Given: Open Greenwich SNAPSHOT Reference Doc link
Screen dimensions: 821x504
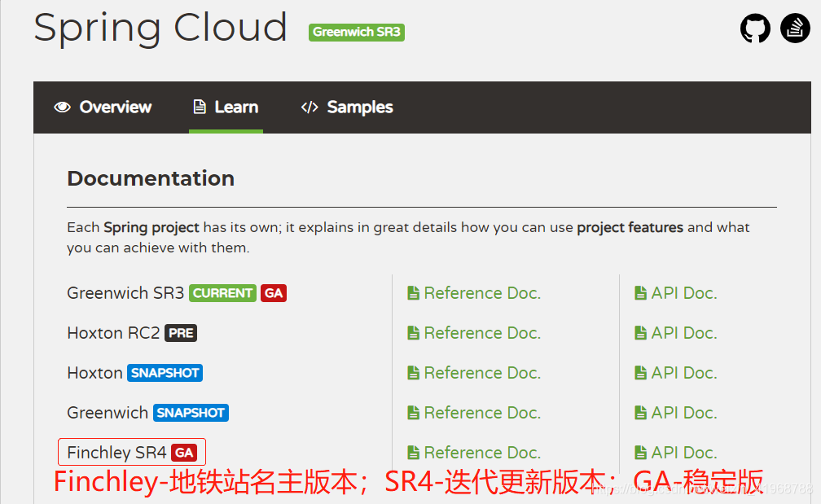Looking at the screenshot, I should coord(474,413).
